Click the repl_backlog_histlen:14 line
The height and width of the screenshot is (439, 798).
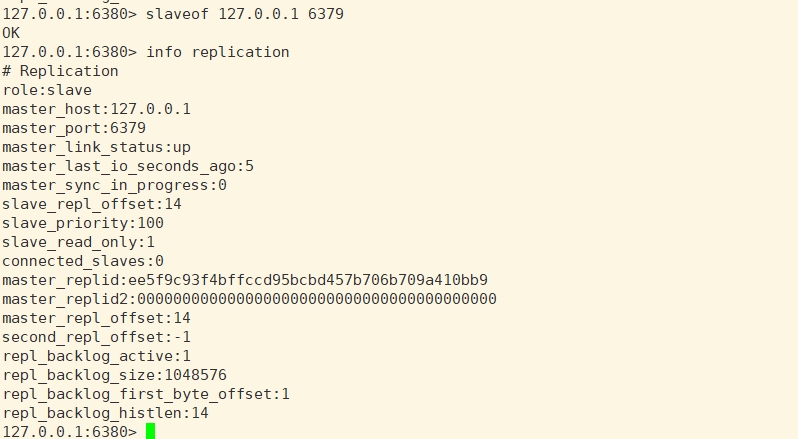coord(105,413)
